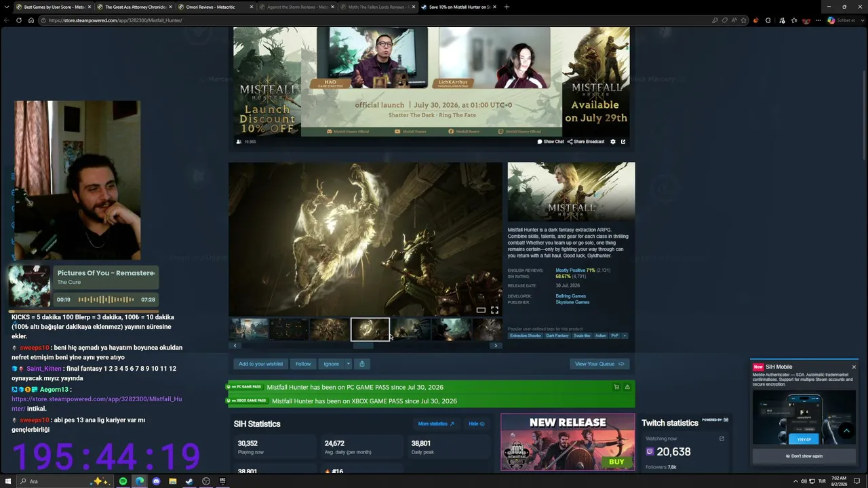Click the scroll-to-top arrow button
The height and width of the screenshot is (488, 868).
click(846, 430)
